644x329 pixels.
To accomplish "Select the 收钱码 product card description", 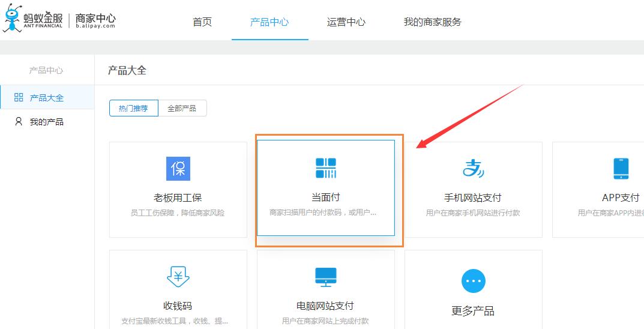I will [178, 321].
